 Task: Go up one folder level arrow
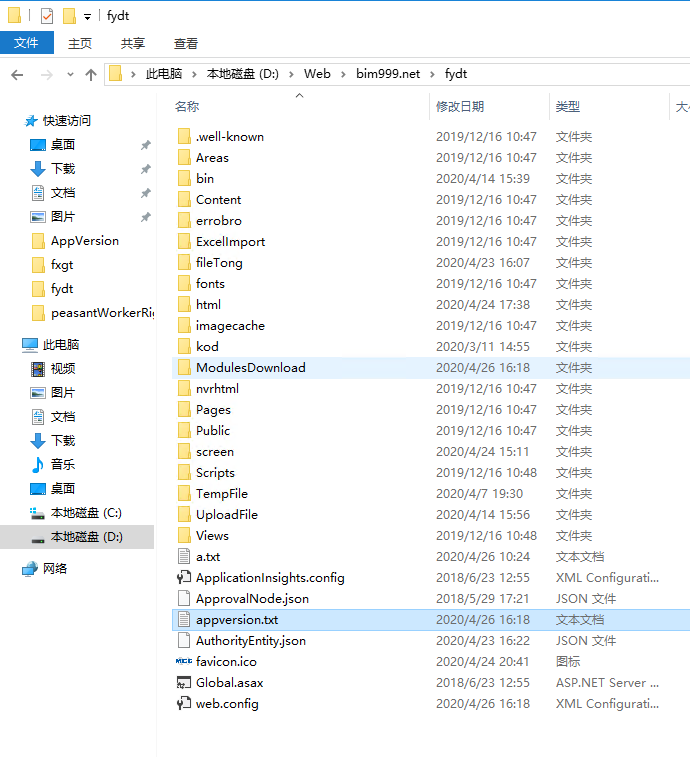(91, 75)
